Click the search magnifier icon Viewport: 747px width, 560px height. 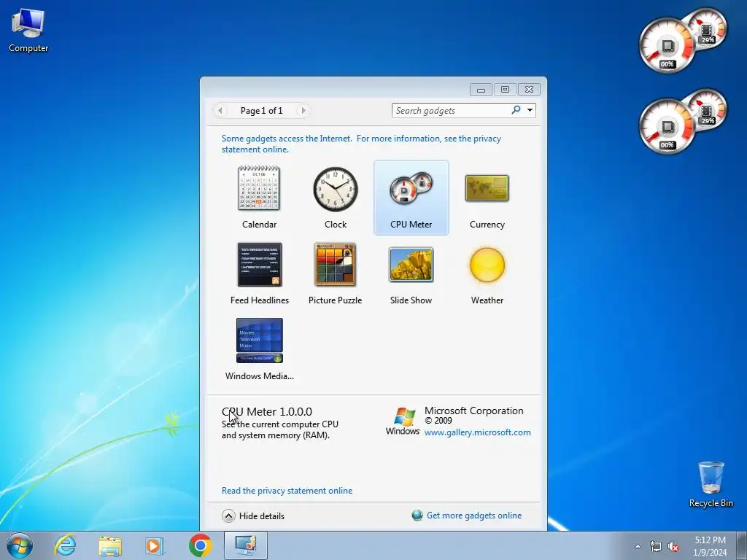pyautogui.click(x=516, y=110)
